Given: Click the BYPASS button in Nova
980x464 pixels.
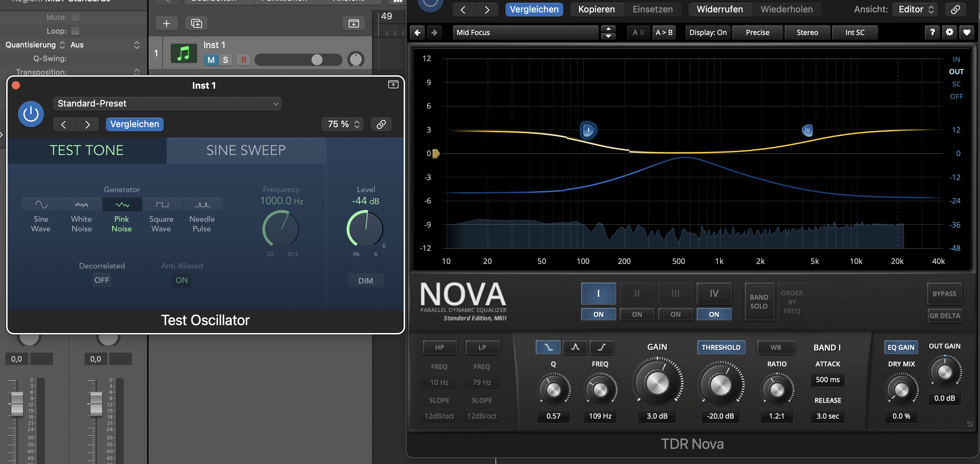Looking at the screenshot, I should (944, 294).
